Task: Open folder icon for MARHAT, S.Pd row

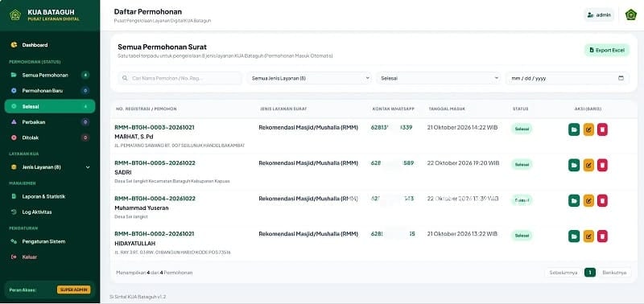Action: [574, 129]
